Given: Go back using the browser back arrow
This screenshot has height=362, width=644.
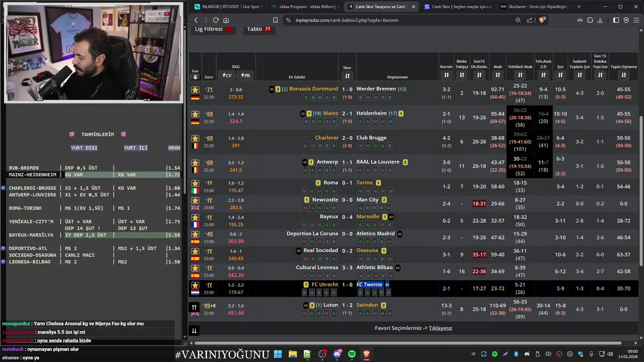Looking at the screenshot, I should click(196, 20).
